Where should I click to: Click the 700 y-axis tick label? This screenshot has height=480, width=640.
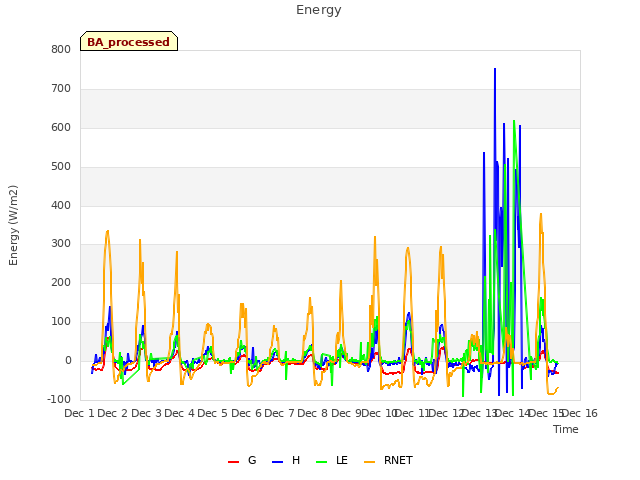(x=61, y=89)
